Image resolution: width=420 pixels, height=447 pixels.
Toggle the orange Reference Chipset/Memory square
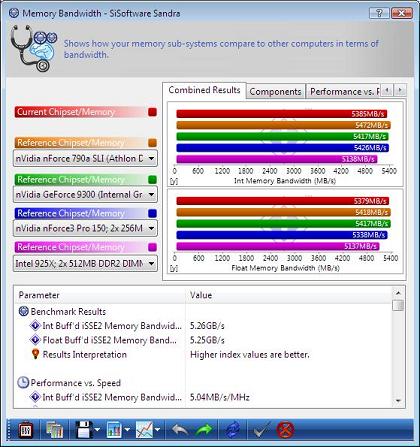tap(152, 143)
